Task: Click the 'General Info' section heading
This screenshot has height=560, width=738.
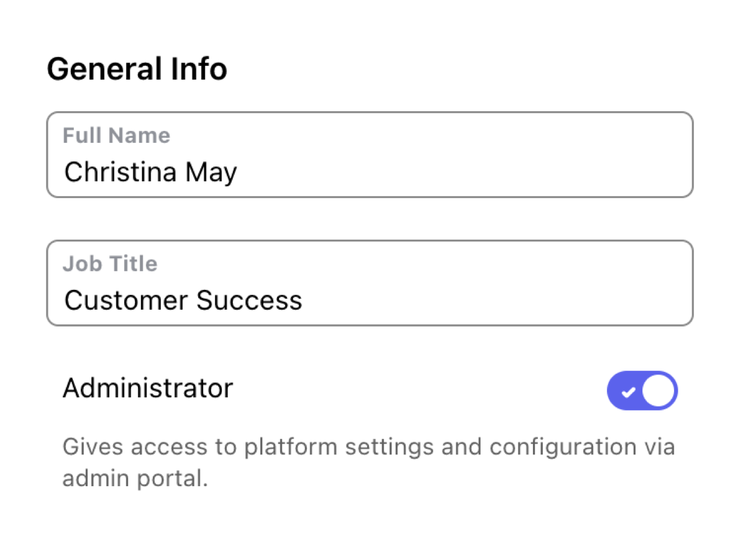Action: coord(137,69)
